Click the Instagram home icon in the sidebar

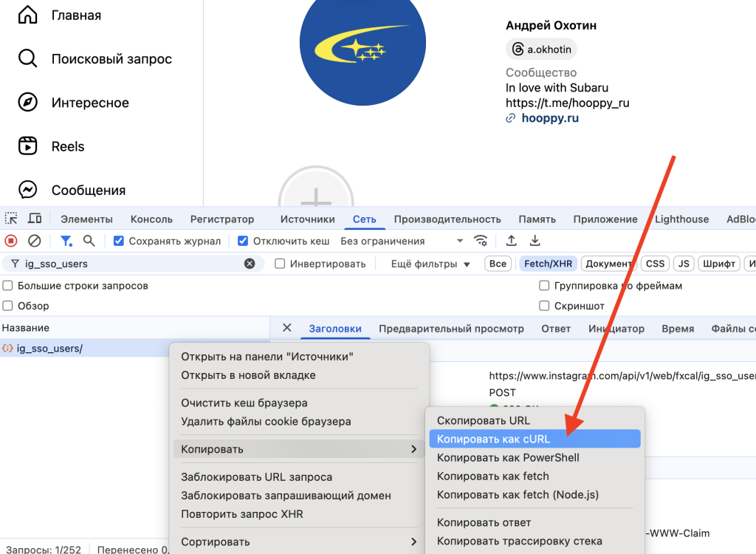[x=27, y=15]
